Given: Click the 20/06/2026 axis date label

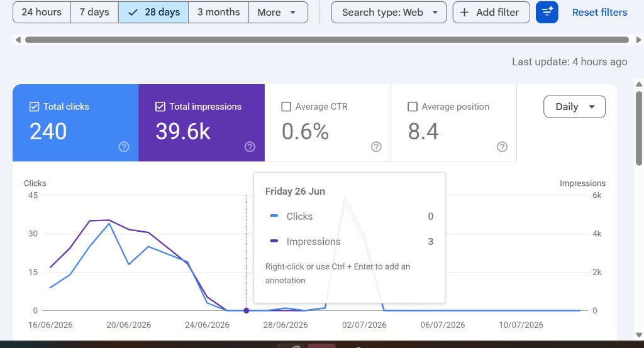Looking at the screenshot, I should (x=128, y=325).
